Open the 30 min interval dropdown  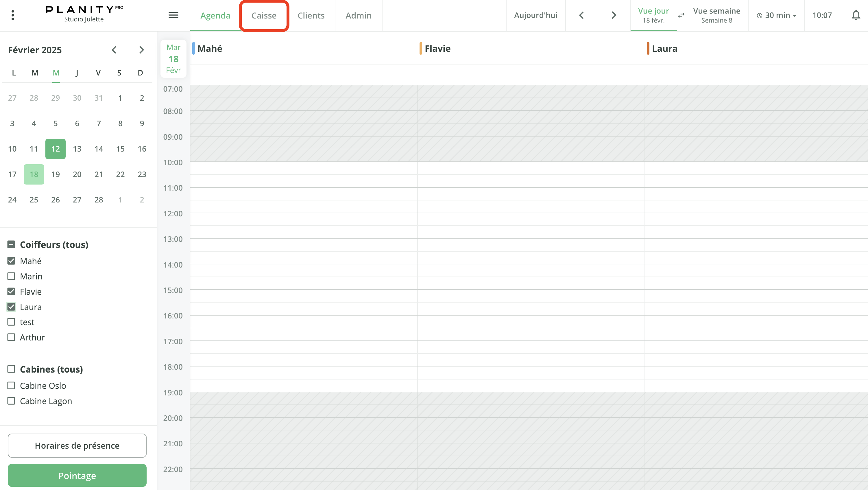coord(776,15)
